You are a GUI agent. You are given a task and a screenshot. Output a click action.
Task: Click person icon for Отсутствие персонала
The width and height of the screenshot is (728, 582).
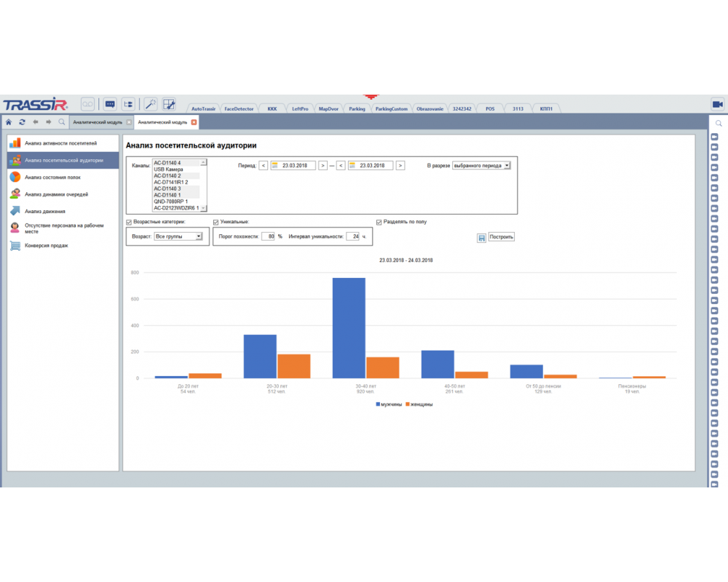point(15,228)
